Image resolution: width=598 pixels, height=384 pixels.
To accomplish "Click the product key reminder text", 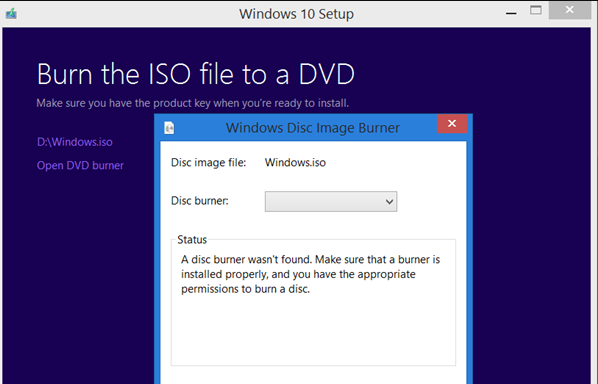I will tap(193, 103).
